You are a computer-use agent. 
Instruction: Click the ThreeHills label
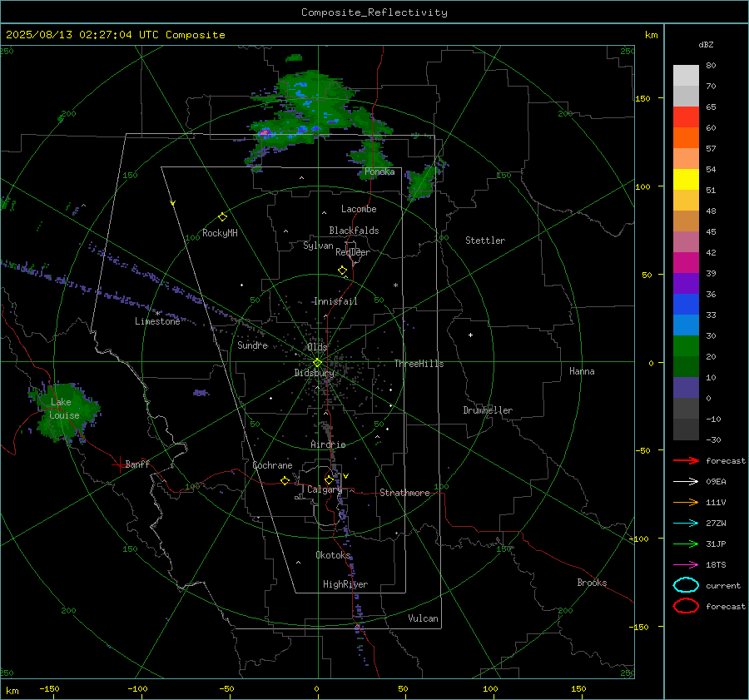(x=419, y=364)
